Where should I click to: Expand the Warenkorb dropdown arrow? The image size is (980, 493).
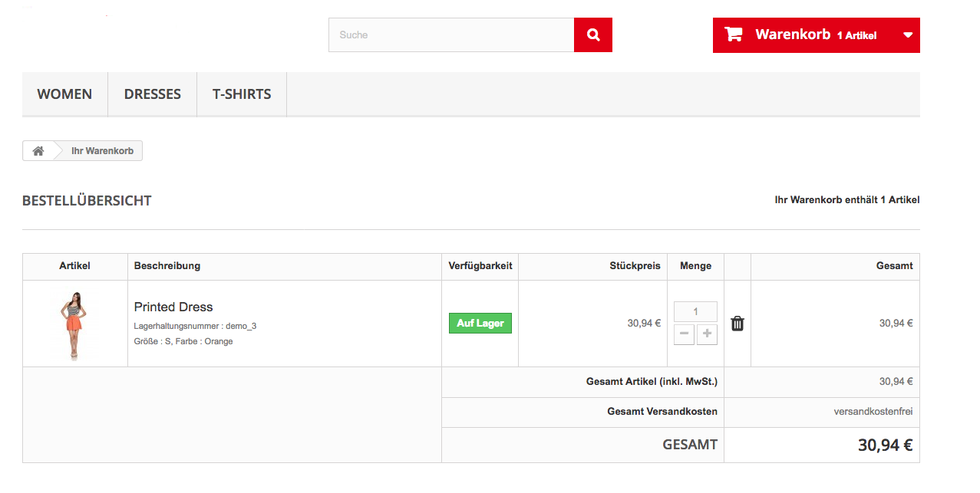(x=908, y=35)
